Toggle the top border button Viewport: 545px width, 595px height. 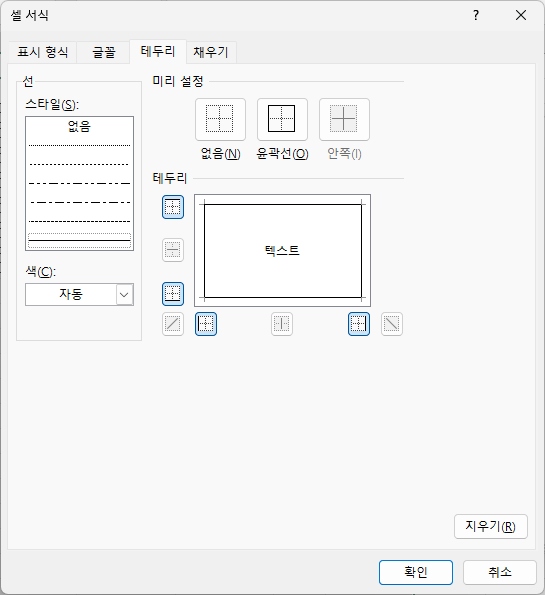pyautogui.click(x=173, y=207)
